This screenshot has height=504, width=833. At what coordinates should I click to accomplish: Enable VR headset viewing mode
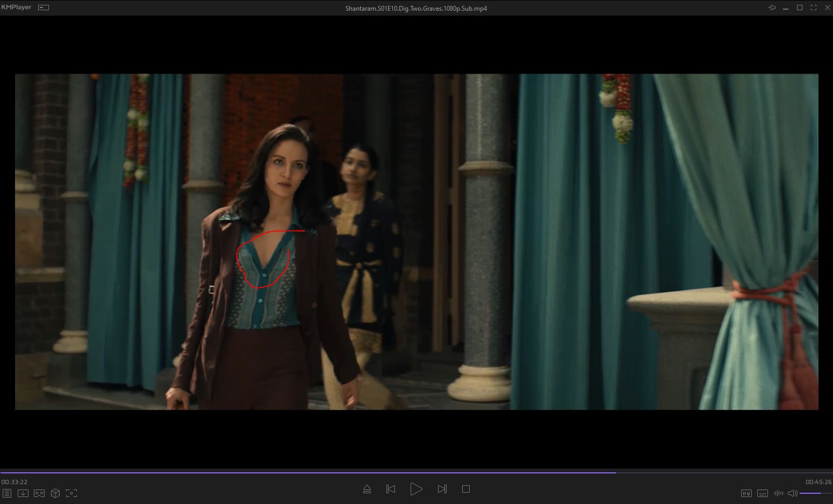tap(39, 493)
